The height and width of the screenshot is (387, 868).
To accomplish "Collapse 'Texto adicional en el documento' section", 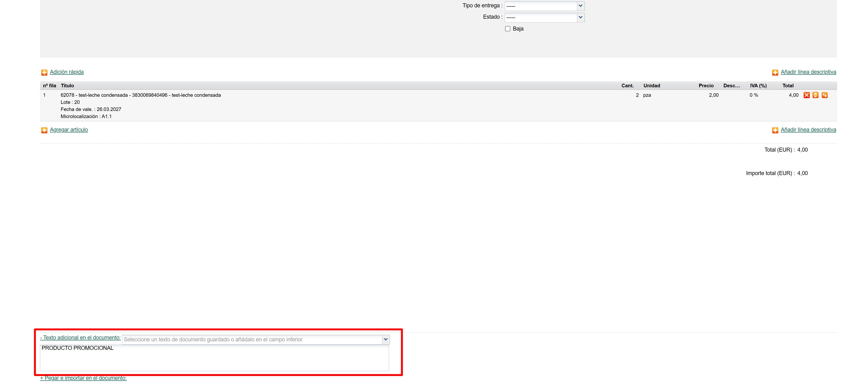I will tap(80, 338).
